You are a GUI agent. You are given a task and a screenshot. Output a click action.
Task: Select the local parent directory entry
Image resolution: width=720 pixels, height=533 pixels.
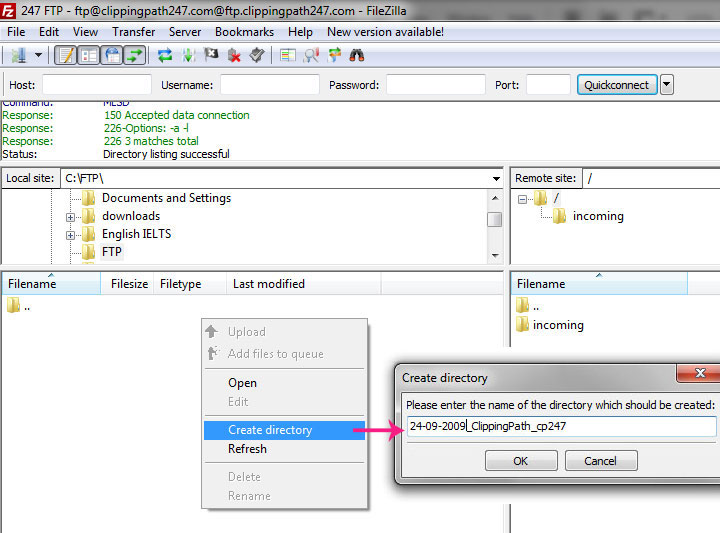click(19, 306)
